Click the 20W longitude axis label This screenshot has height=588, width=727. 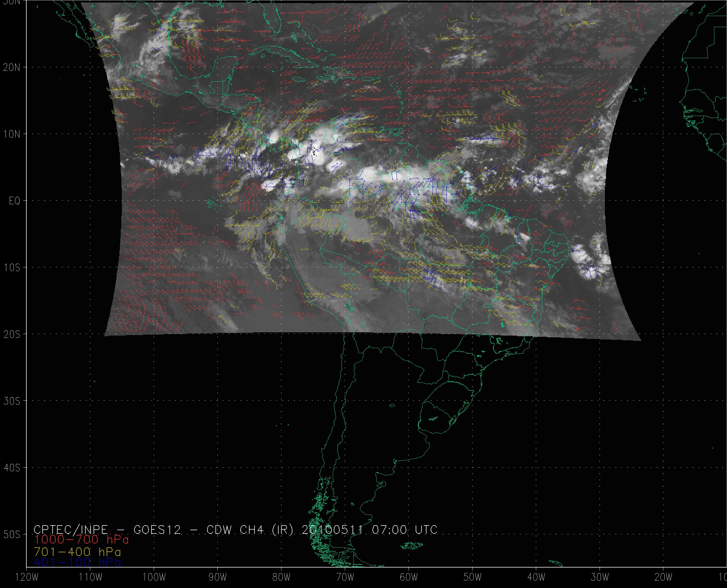tap(664, 577)
